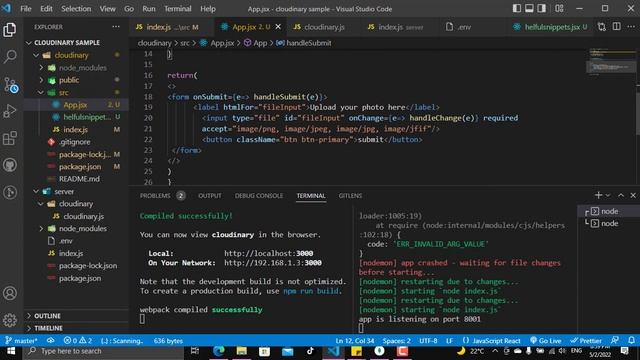Click the master branch status bar item
Screen dimensions: 640x360
21,340
